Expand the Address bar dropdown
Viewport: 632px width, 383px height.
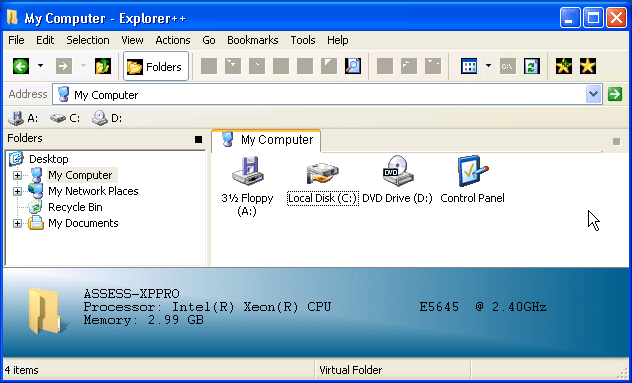coord(593,94)
